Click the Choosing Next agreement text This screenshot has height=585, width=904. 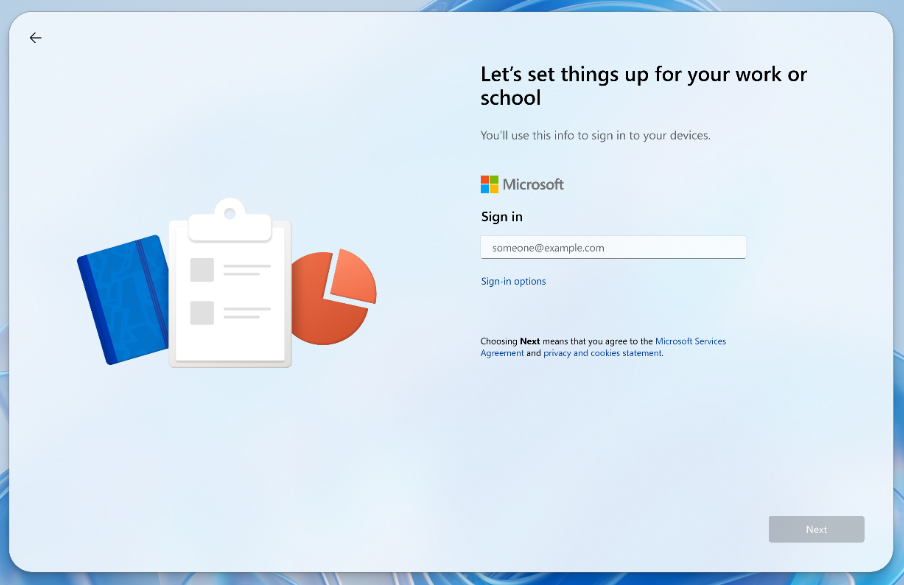[x=530, y=341]
